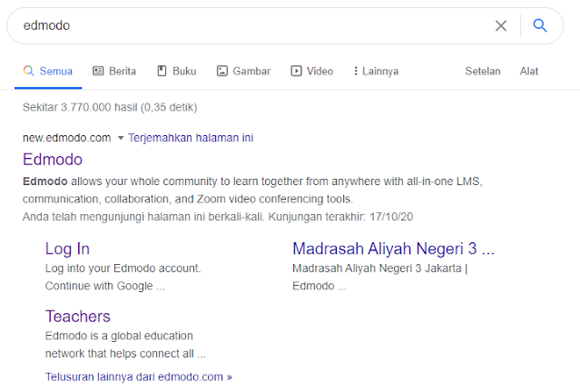Screen dimensions: 580x392
Task: Click the Buku book icon
Action: [162, 71]
